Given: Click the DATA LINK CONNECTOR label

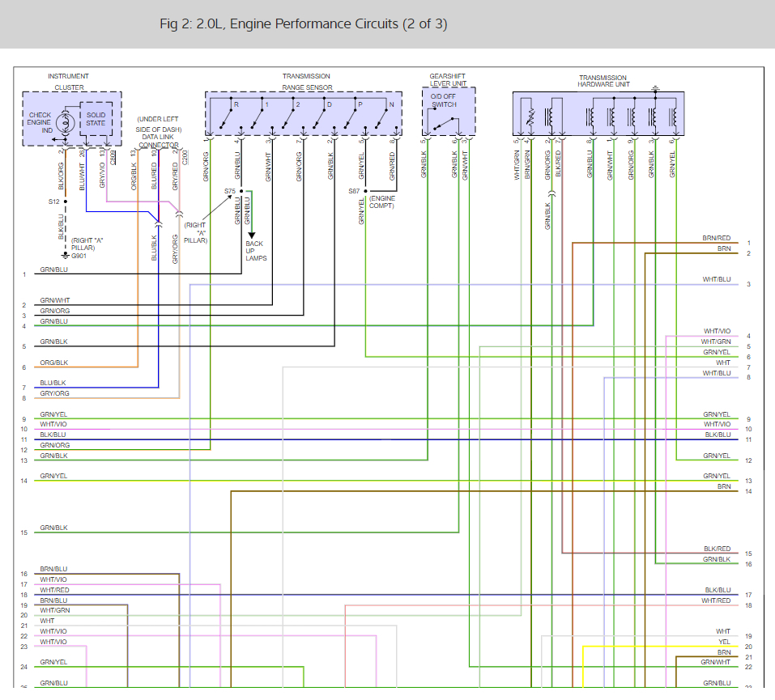Looking at the screenshot, I should pos(159,141).
